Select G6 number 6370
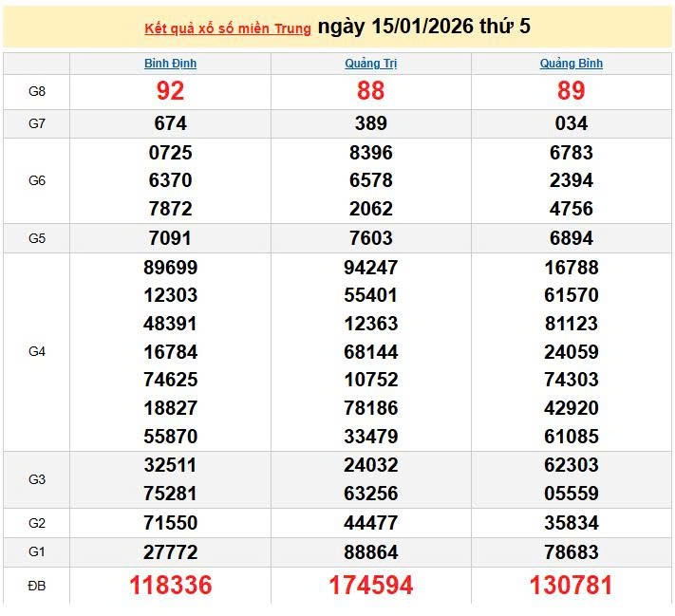Viewport: 675px width, 616px height. (x=171, y=180)
